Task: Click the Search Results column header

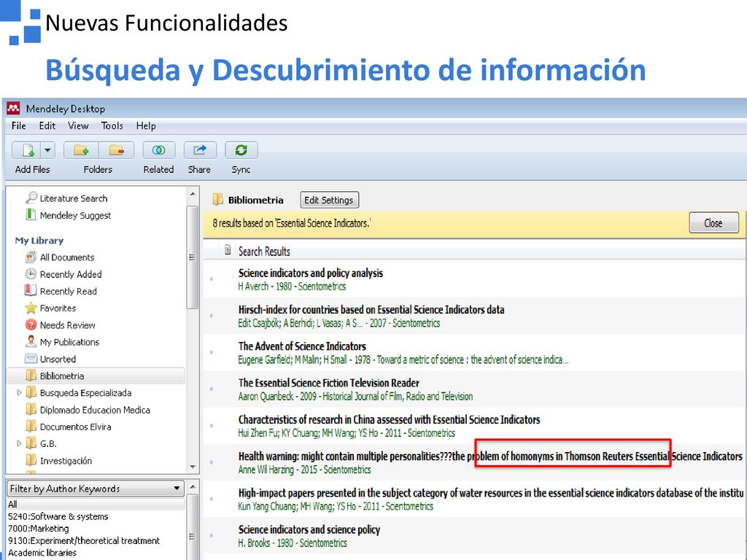Action: point(264,251)
